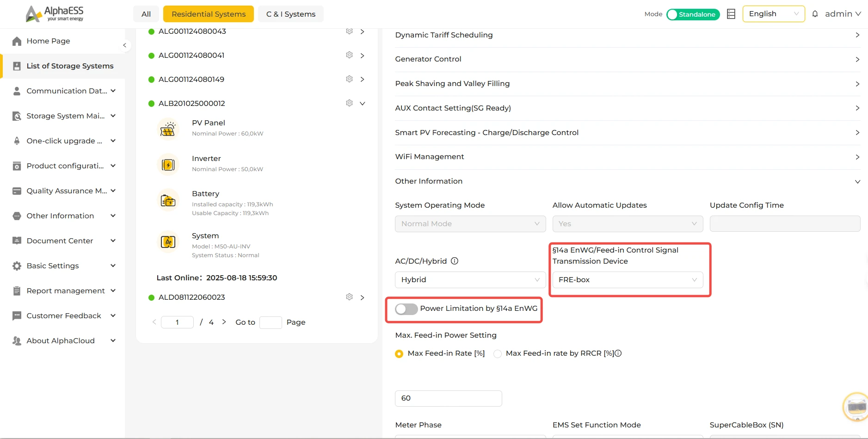Open settings gear for ALG001124080043
Image resolution: width=868 pixels, height=439 pixels.
(x=349, y=31)
